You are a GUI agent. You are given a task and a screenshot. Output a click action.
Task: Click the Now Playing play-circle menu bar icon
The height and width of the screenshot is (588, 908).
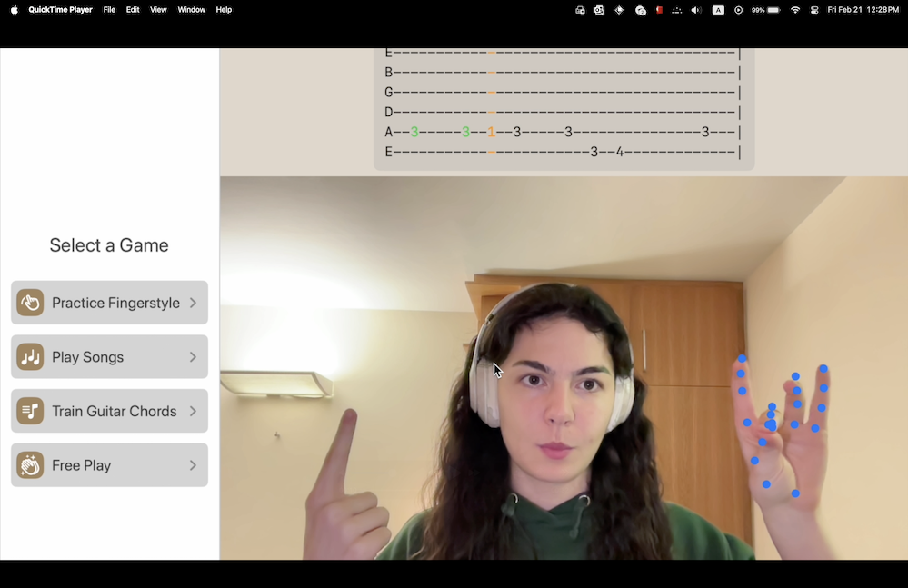coord(738,10)
